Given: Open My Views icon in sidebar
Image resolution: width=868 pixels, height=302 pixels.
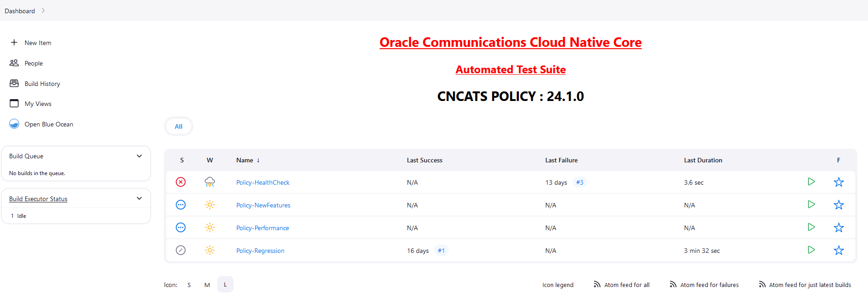Looking at the screenshot, I should click(14, 103).
